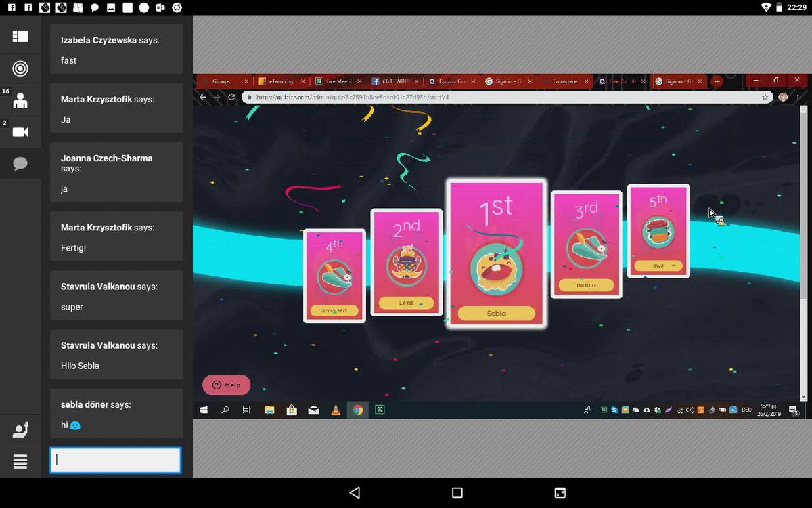Viewport: 812px width, 508px height.
Task: Click Marta Krzysztofik's 'Ja' message
Action: pyautogui.click(x=117, y=108)
